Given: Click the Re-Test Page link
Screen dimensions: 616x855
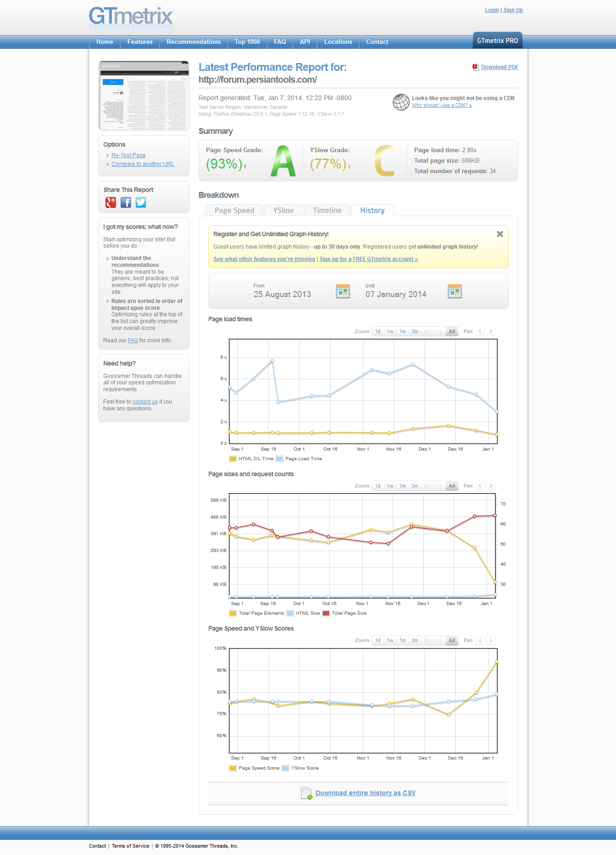Looking at the screenshot, I should [128, 155].
